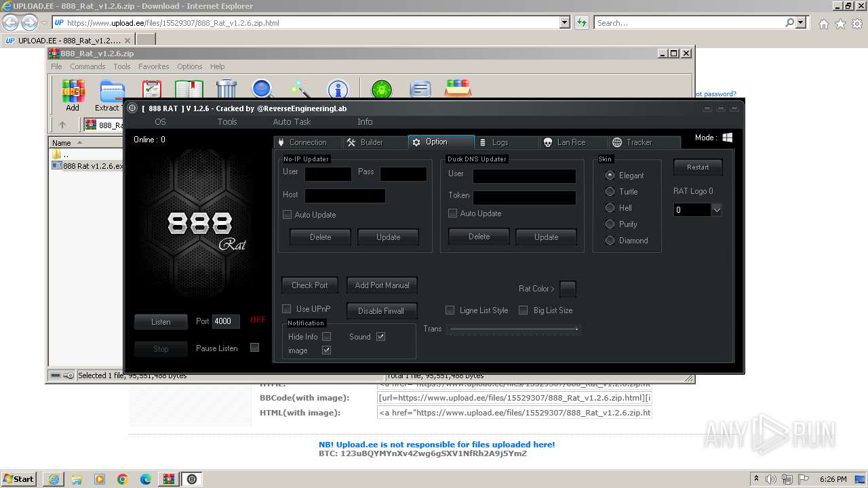Open Internet Explorer Home icon
868x488 pixels.
pos(823,24)
